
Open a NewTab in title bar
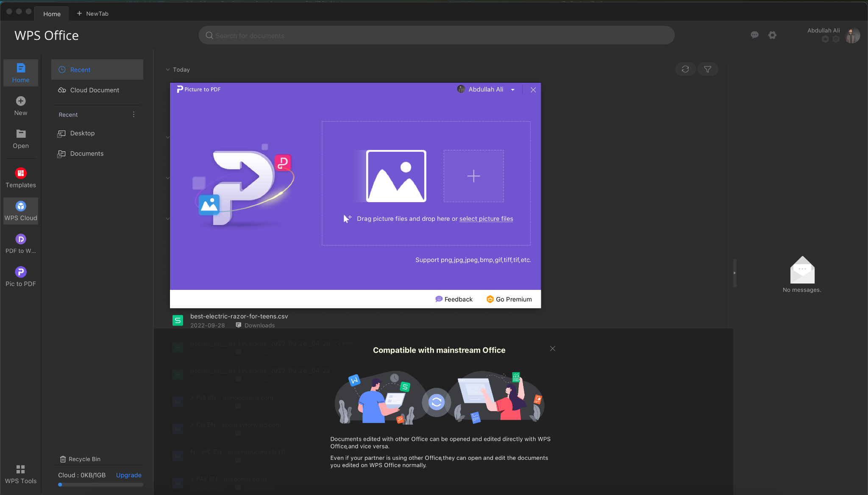pos(92,14)
